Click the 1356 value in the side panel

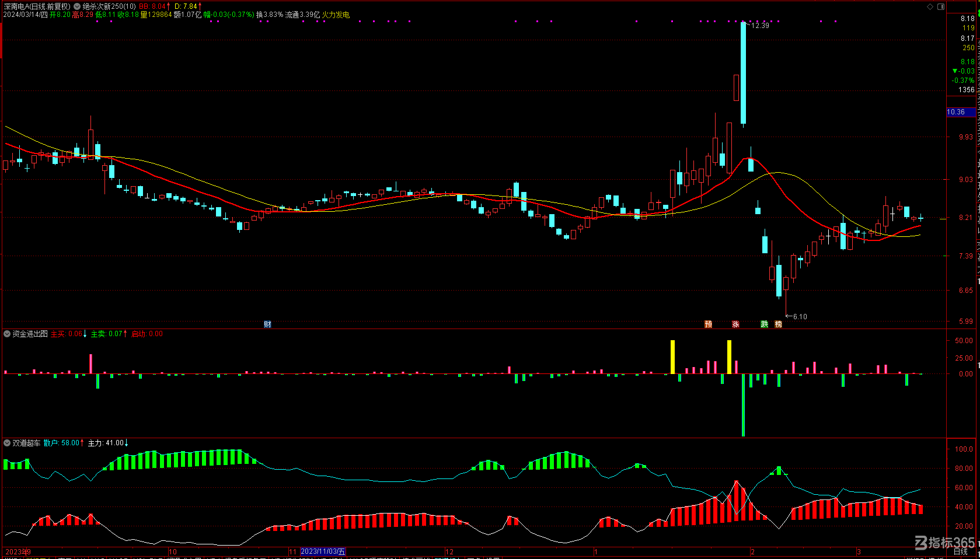(x=967, y=90)
